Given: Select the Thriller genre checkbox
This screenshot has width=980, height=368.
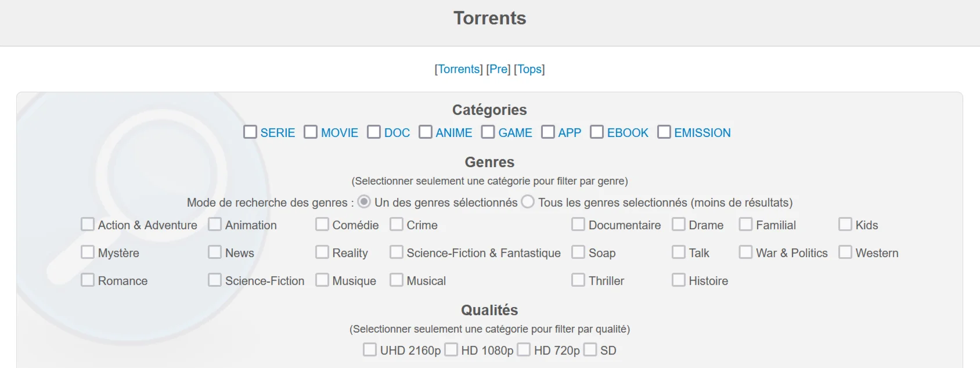Looking at the screenshot, I should tap(578, 280).
